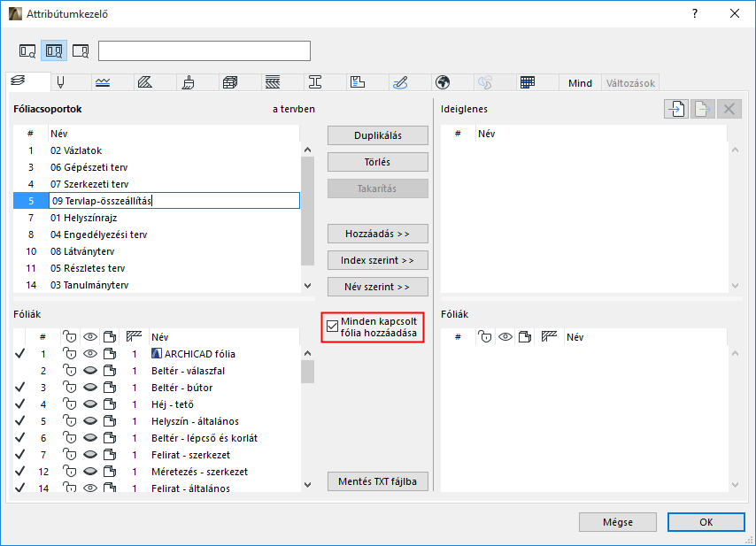
Task: Toggle lock icon of Beltér - lépcső és korlát
Action: point(70,438)
